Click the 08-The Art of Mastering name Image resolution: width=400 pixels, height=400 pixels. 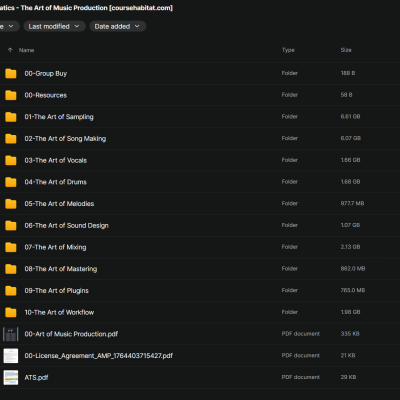[61, 269]
